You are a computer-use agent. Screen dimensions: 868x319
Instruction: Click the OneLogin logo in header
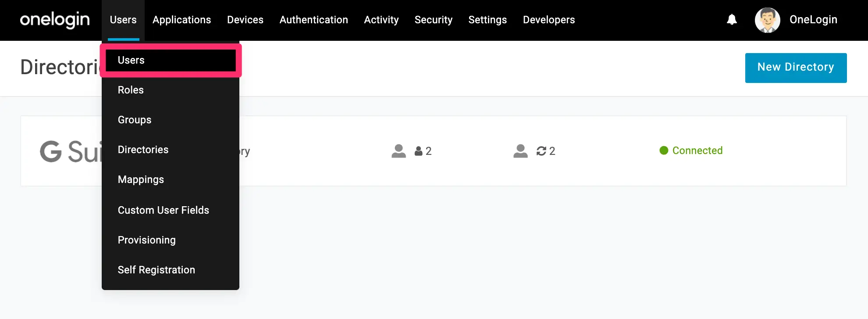pyautogui.click(x=55, y=20)
